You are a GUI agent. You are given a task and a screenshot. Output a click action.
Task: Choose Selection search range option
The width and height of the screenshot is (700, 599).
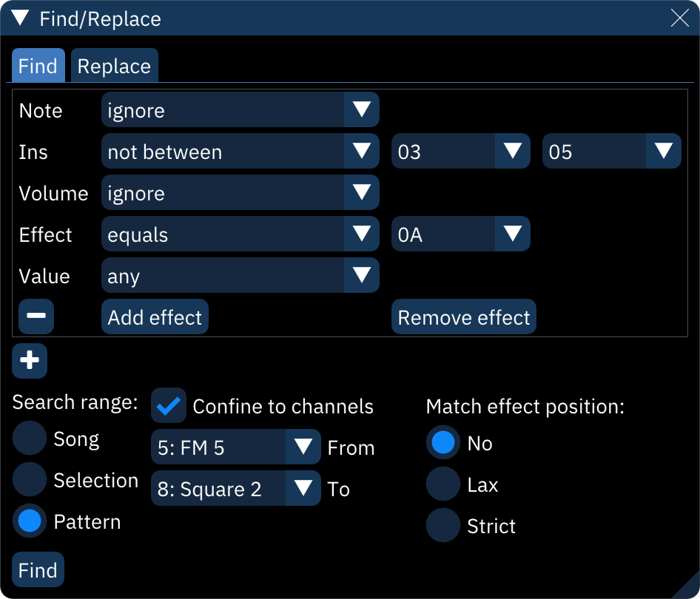30,480
